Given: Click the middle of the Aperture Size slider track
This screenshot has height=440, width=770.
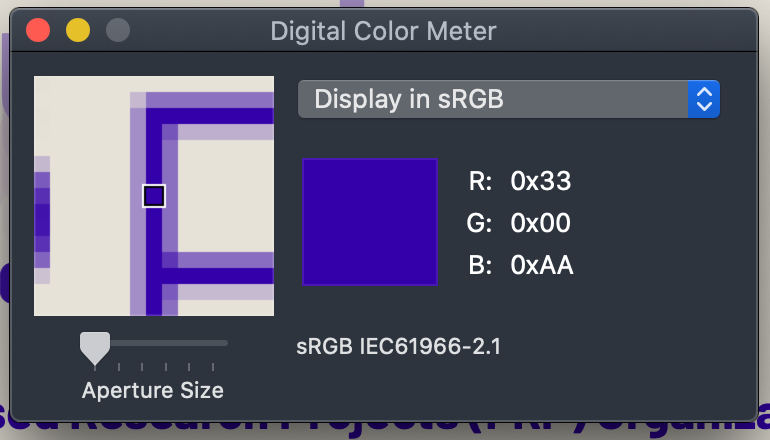Looking at the screenshot, I should point(160,344).
